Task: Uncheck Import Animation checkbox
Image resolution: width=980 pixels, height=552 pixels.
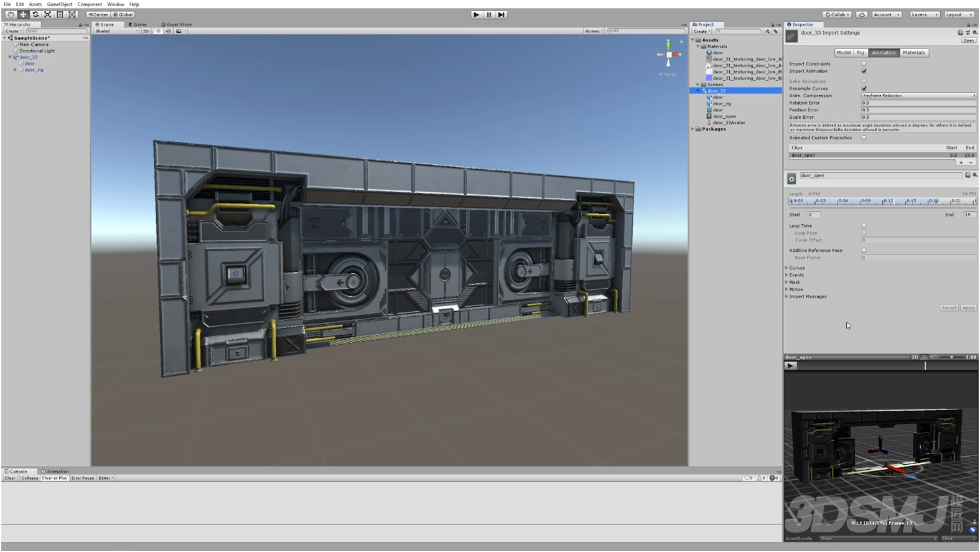Action: point(864,71)
